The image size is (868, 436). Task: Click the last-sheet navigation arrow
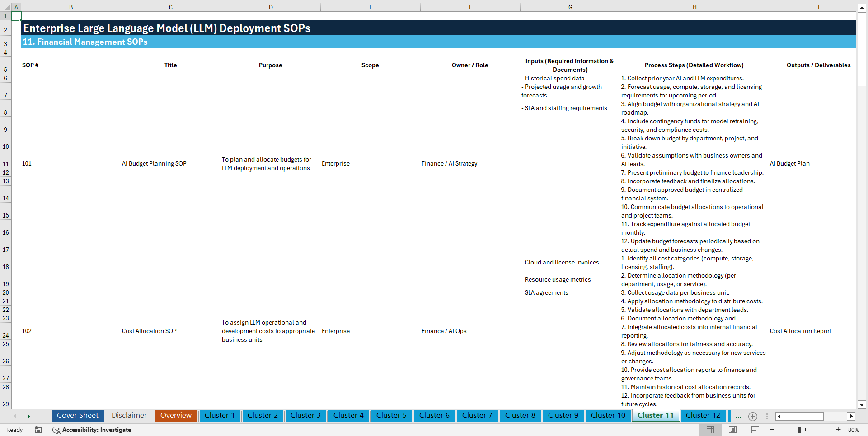(x=29, y=416)
